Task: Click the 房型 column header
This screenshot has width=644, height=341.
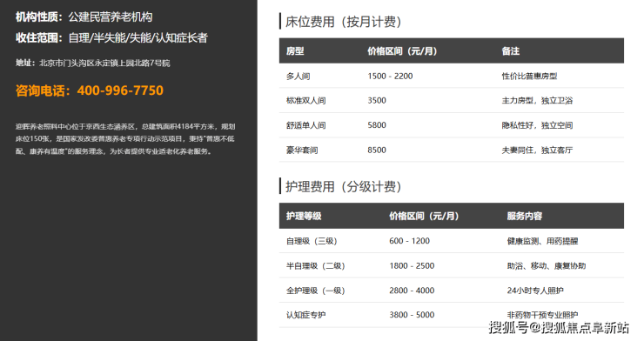Action: (295, 51)
